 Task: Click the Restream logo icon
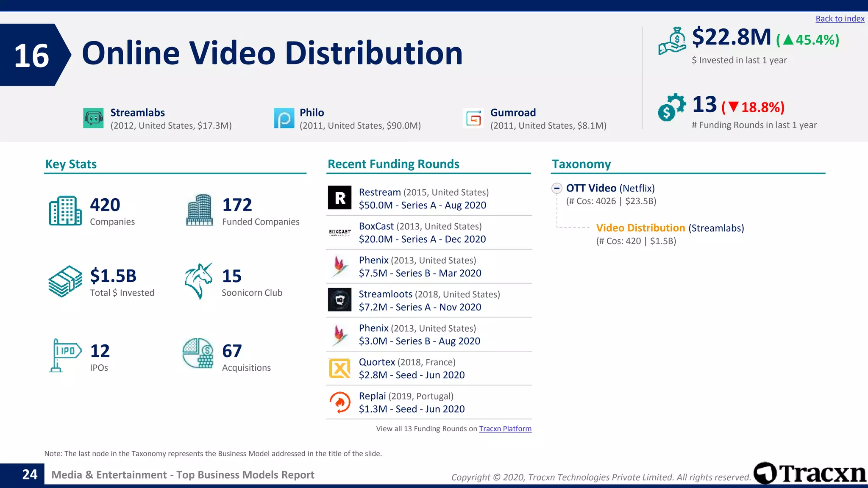coord(339,198)
